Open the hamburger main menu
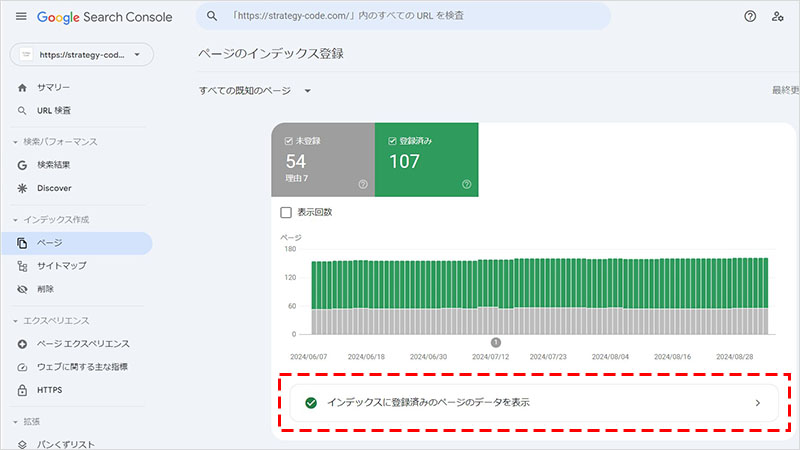 pos(21,17)
